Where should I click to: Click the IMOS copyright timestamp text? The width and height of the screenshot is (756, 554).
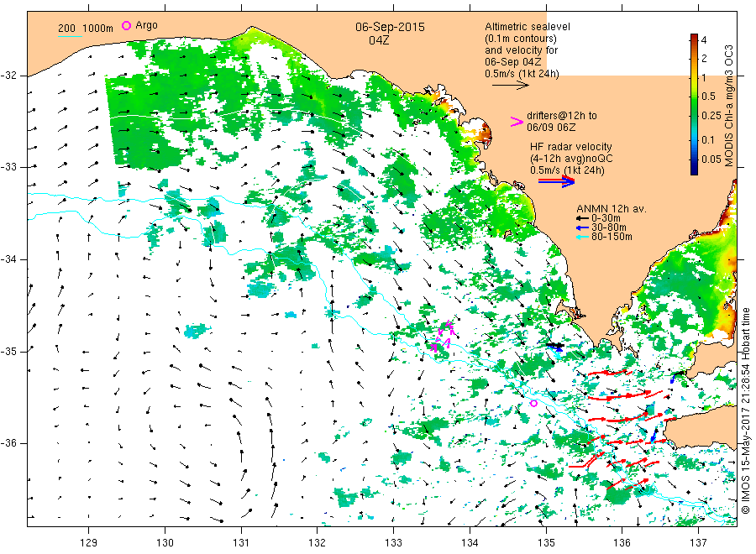746,410
